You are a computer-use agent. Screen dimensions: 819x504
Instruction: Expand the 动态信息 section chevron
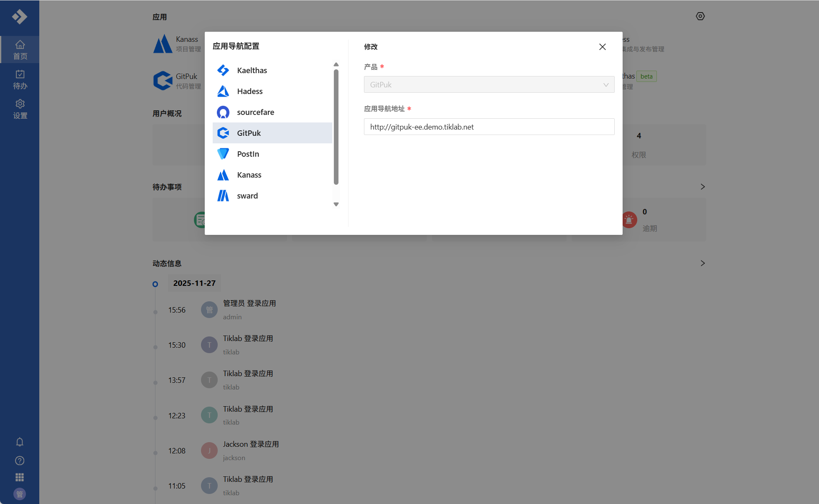point(702,263)
